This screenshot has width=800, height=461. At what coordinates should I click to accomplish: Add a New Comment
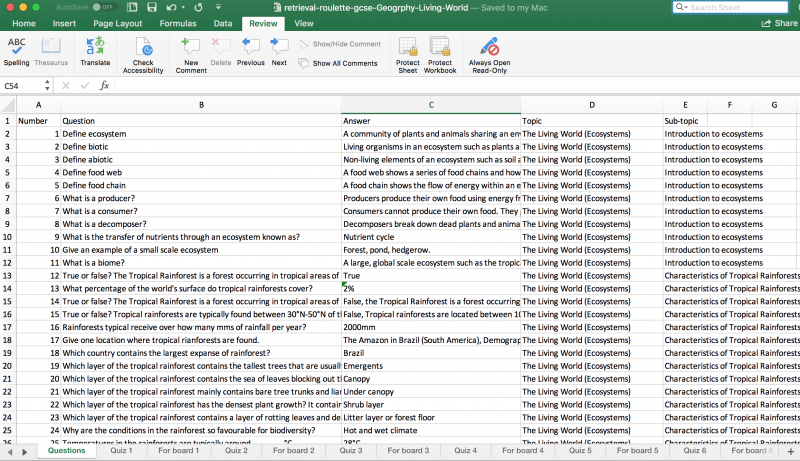tap(191, 52)
